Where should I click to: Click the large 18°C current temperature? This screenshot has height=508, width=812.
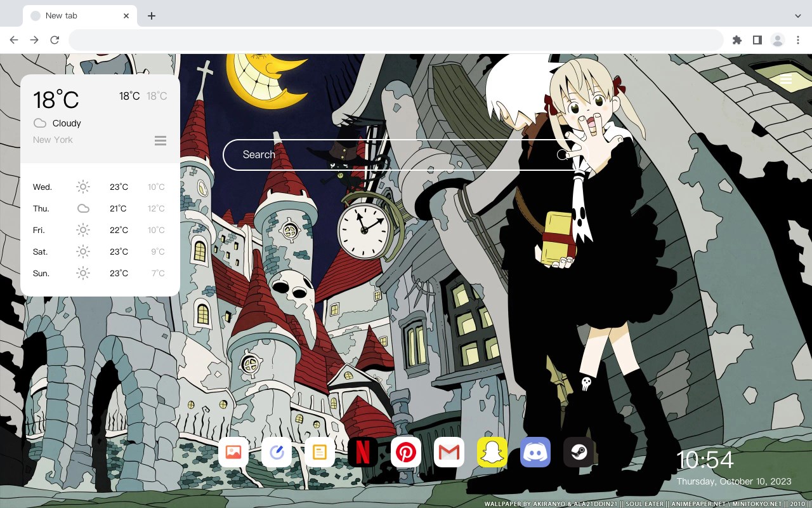click(x=56, y=99)
